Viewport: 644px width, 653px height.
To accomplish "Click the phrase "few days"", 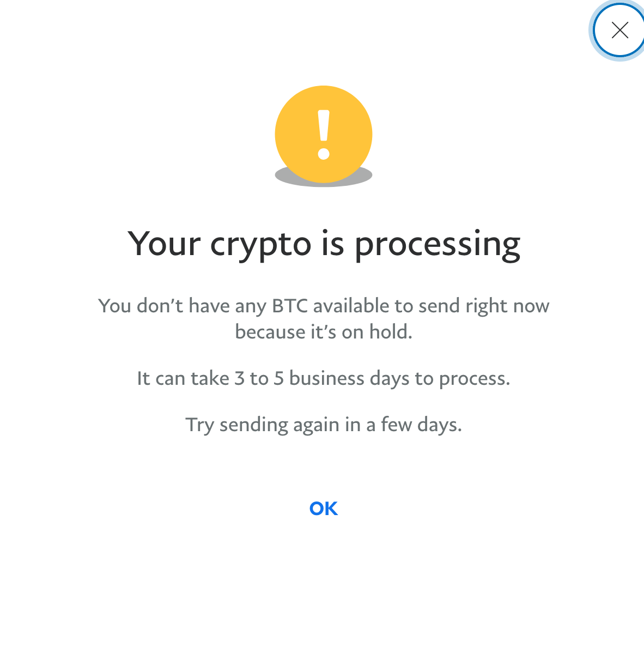I will click(x=421, y=425).
